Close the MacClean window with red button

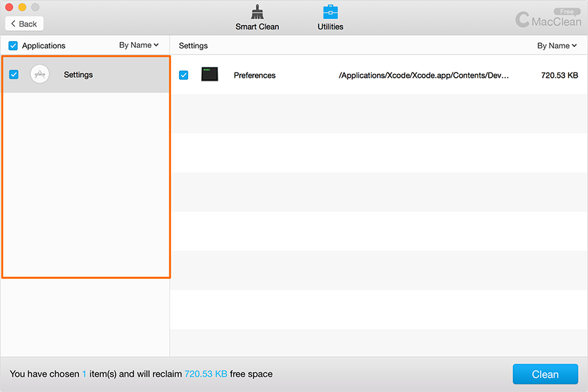(x=9, y=7)
